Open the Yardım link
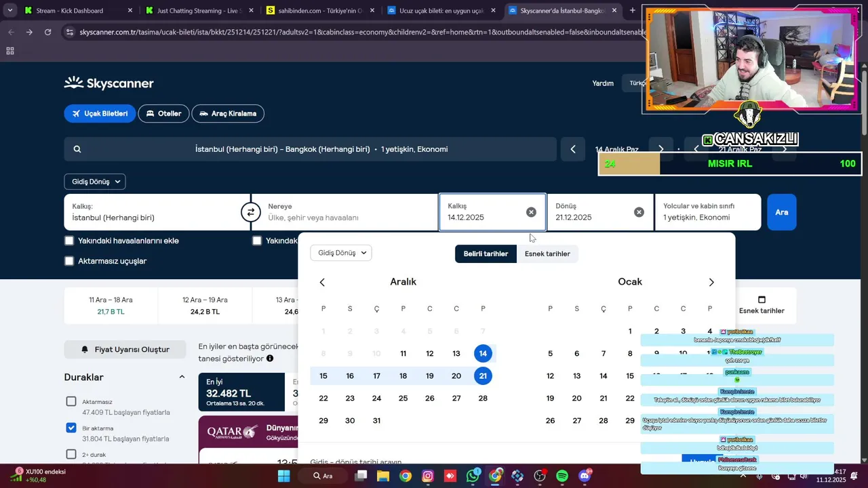This screenshot has width=868, height=488. (x=603, y=83)
